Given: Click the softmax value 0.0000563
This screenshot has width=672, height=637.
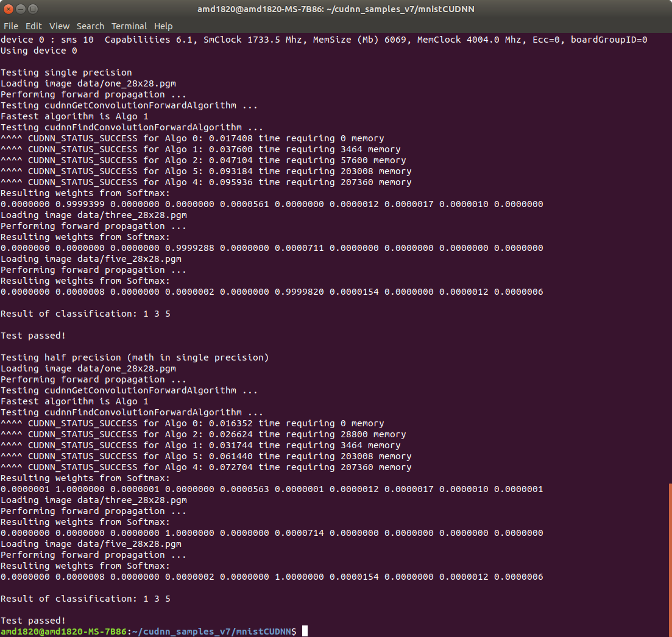Looking at the screenshot, I should [x=244, y=489].
